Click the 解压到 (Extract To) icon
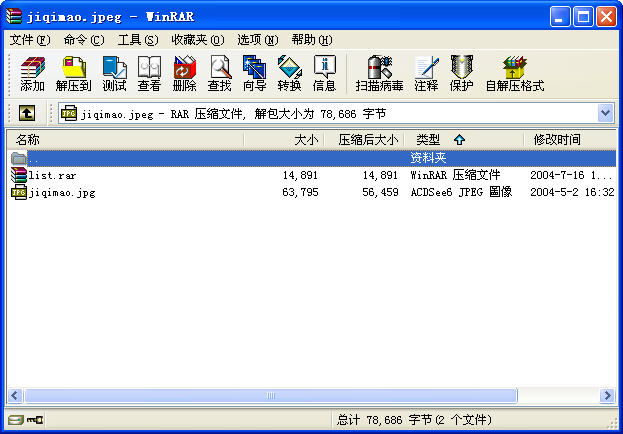623x434 pixels. pyautogui.click(x=73, y=74)
